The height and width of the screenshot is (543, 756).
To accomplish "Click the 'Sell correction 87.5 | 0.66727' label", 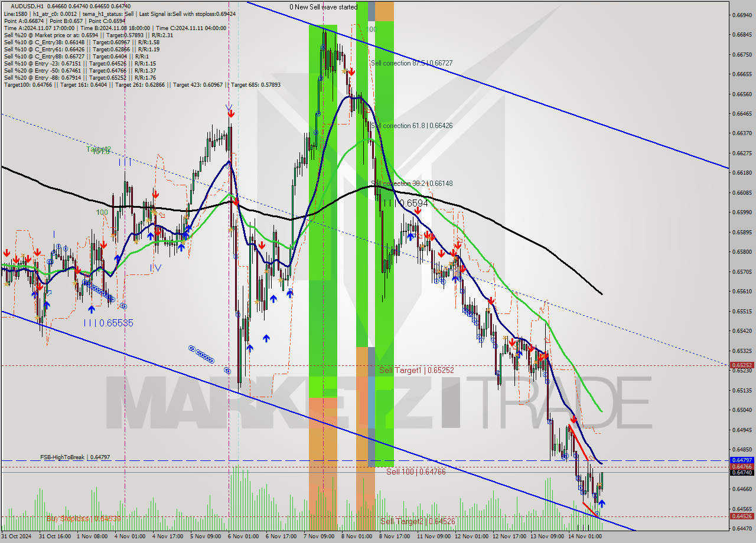I will point(412,63).
